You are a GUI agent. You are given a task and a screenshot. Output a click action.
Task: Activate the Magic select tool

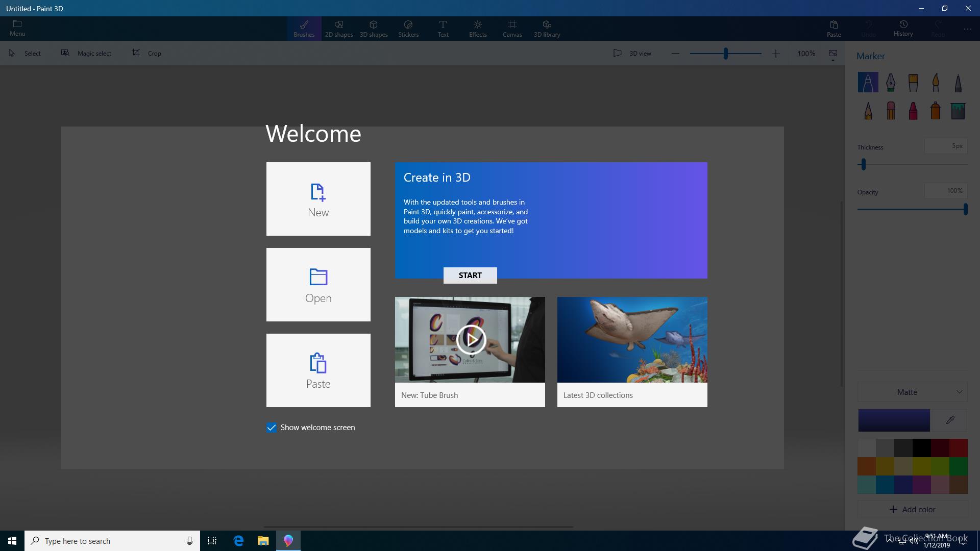tap(86, 53)
